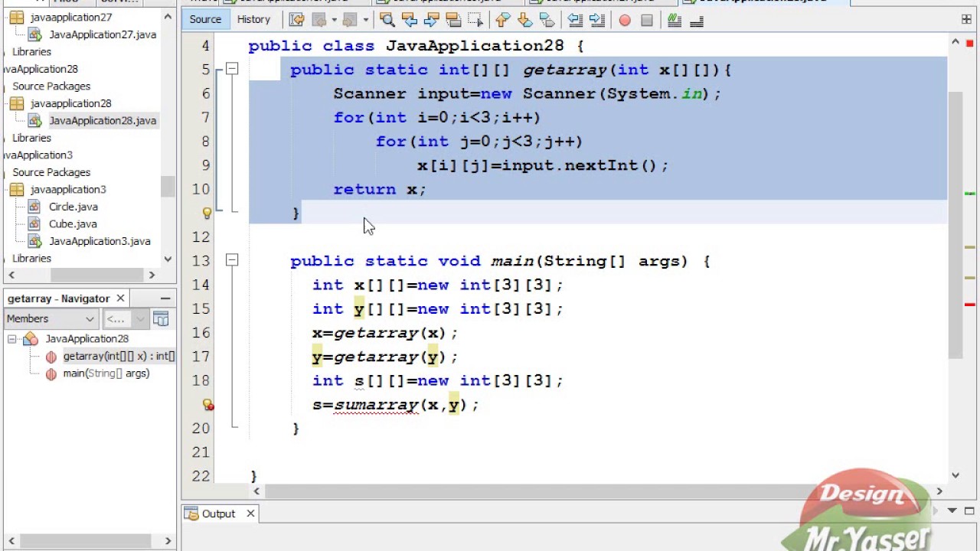The image size is (980, 551).
Task: Click the Last Edit toolbar icon
Action: pyautogui.click(x=297, y=20)
